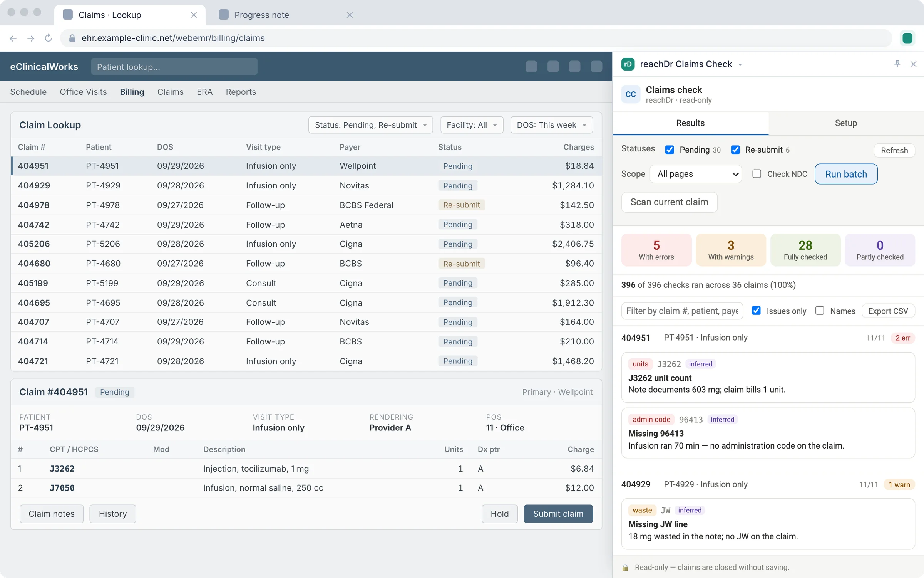Open the Office Visits menu

pyautogui.click(x=83, y=92)
